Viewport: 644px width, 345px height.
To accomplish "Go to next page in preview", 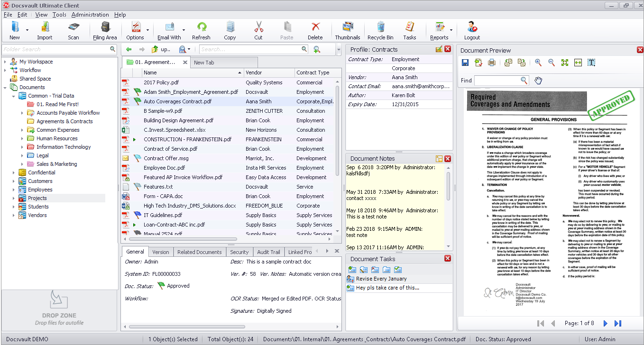I will [x=605, y=323].
